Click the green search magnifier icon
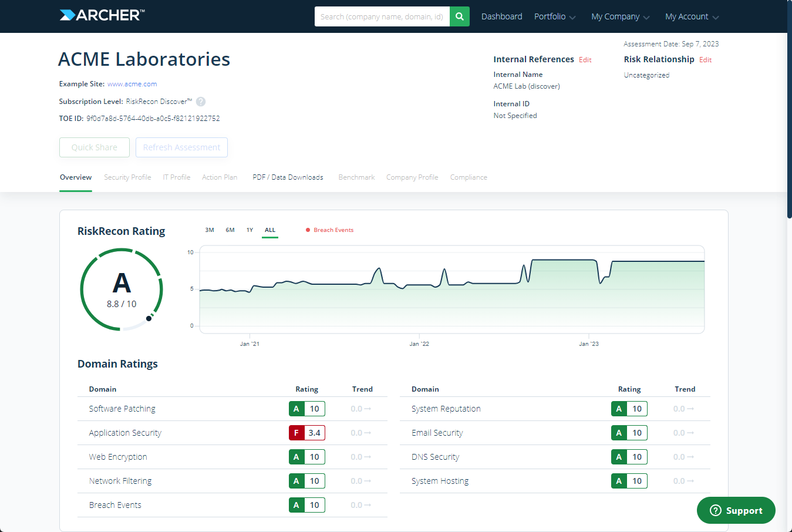 (459, 16)
